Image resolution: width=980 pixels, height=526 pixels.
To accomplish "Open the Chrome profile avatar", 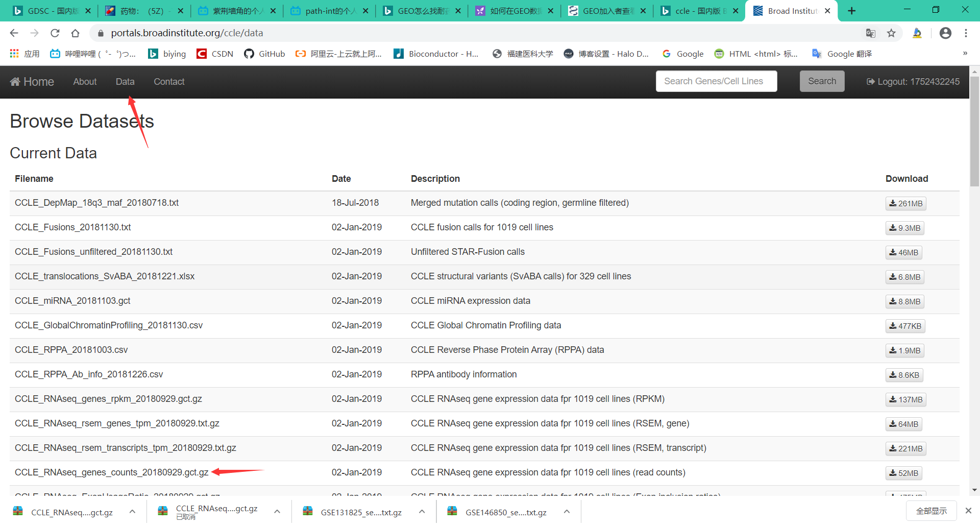I will 945,33.
